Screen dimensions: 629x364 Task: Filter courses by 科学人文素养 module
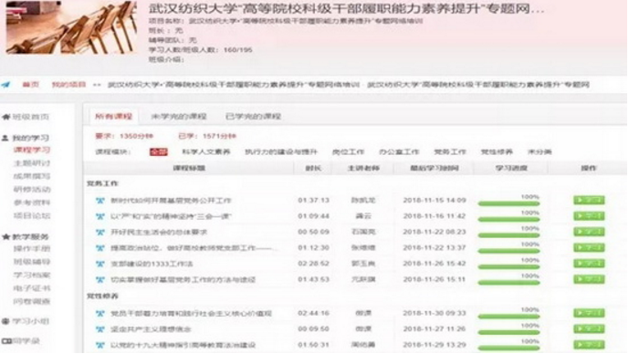(x=206, y=152)
